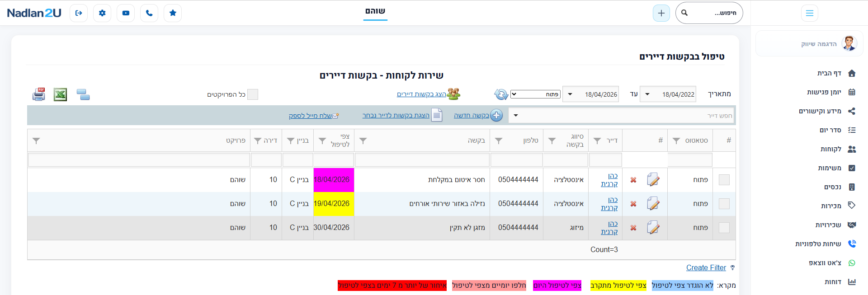Click yellow legend צפי לטיפול מתקרב
Image resolution: width=868 pixels, height=295 pixels.
(618, 286)
